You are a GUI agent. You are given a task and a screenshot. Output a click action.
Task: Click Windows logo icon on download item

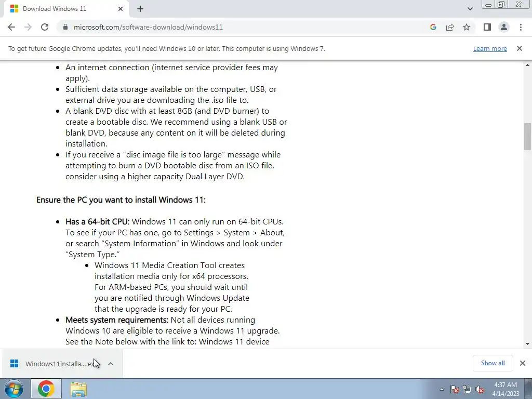click(x=14, y=364)
